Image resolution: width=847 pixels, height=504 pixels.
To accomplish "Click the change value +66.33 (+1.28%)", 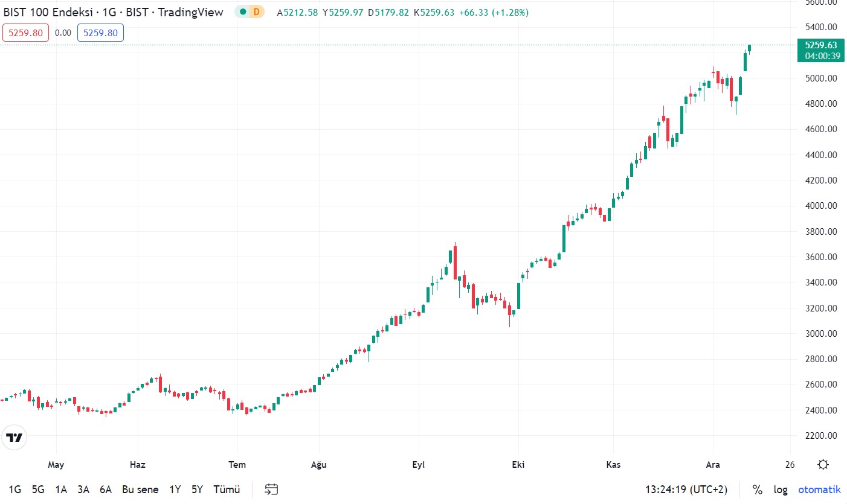I will tap(494, 12).
